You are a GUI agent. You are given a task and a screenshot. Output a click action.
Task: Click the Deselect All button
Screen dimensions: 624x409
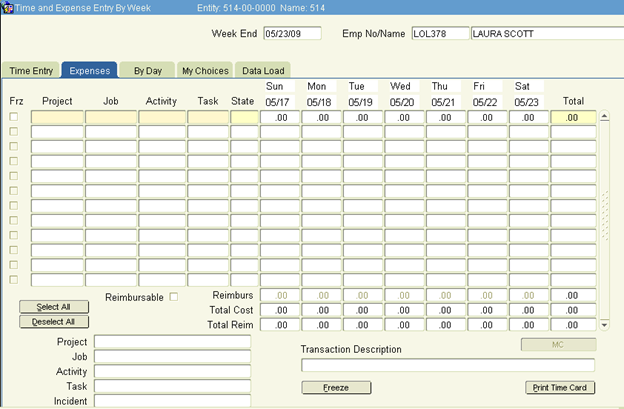click(x=54, y=321)
